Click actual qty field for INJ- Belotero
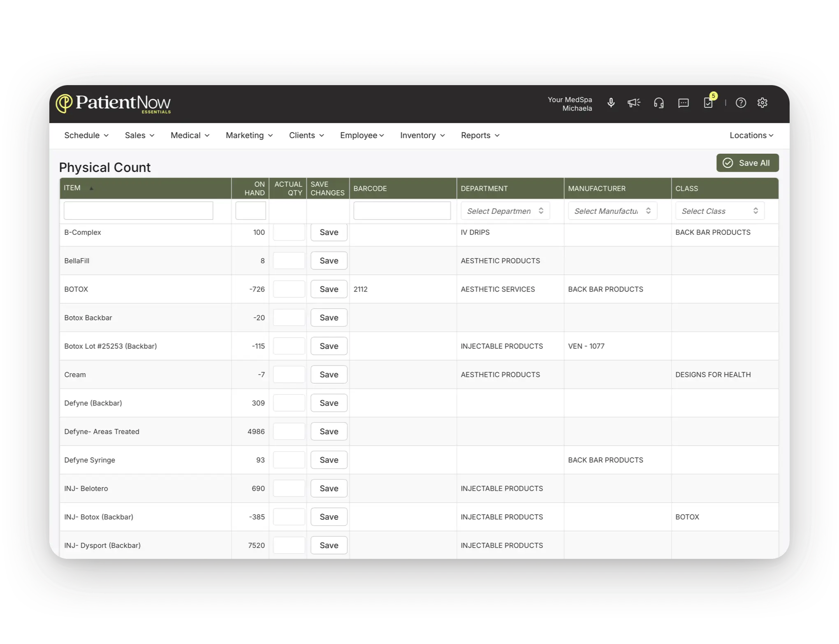The width and height of the screenshot is (839, 644). [289, 488]
